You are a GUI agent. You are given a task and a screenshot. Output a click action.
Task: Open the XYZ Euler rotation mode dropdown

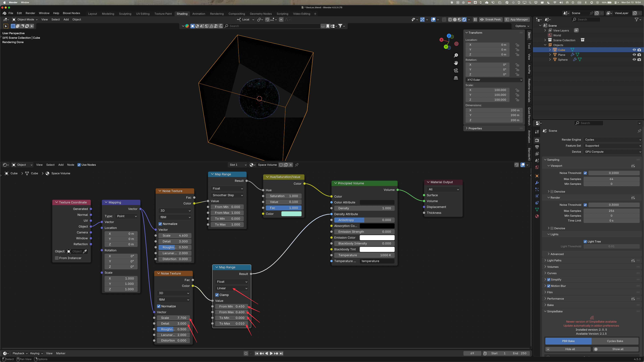click(494, 80)
